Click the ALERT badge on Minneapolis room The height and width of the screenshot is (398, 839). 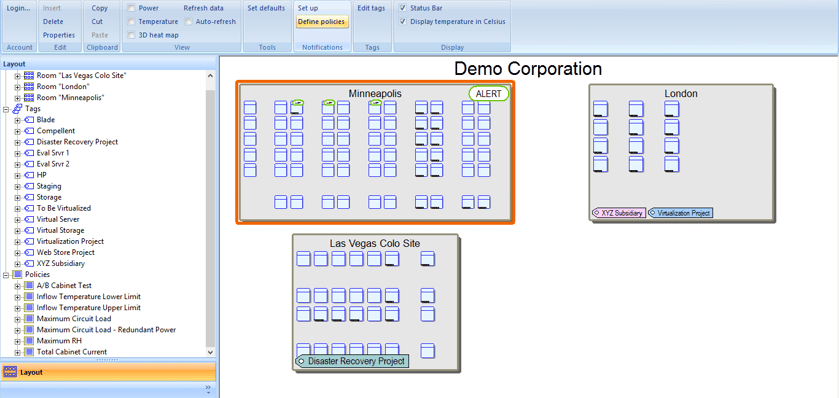[x=489, y=94]
